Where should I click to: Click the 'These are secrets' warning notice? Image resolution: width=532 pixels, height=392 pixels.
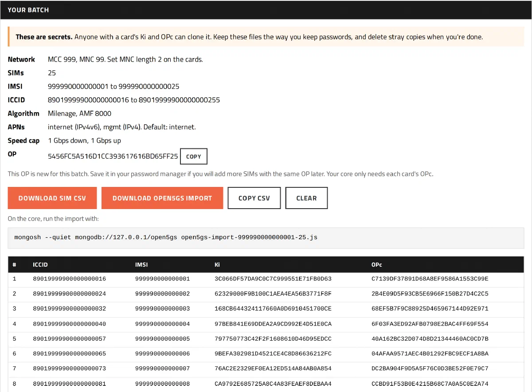[x=266, y=37]
